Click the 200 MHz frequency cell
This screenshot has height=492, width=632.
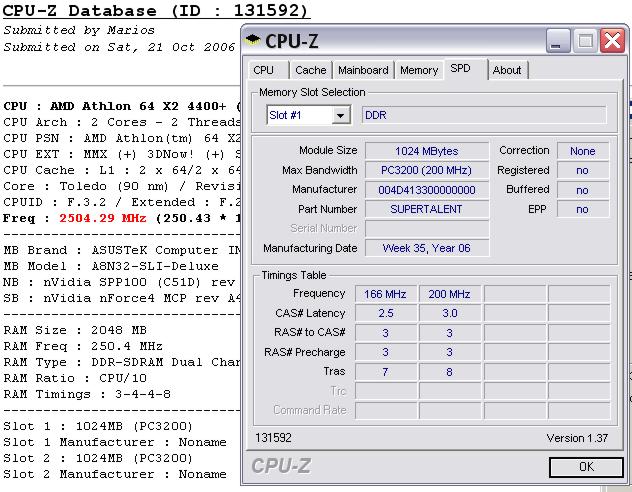tap(450, 294)
